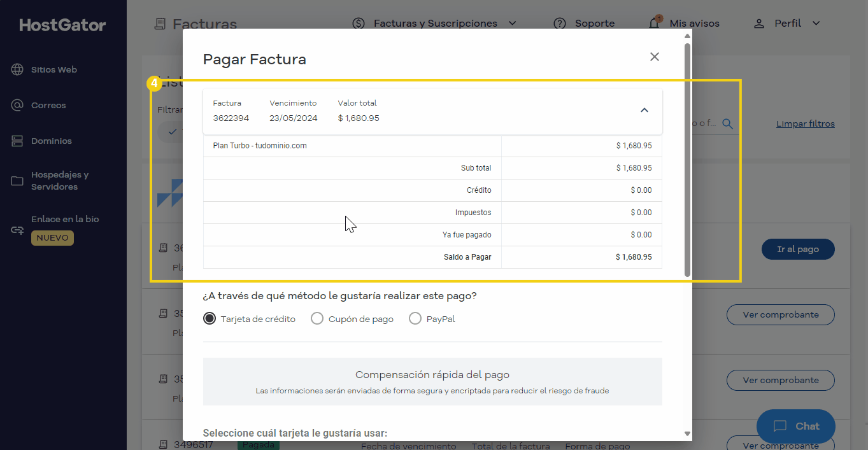Open Hospedajes y Servidores section
The height and width of the screenshot is (450, 868).
point(60,181)
